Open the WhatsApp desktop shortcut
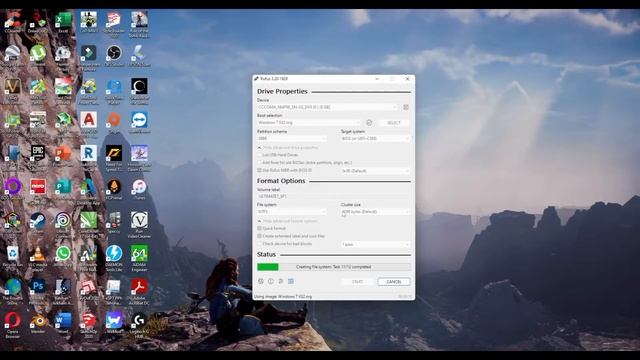The width and height of the screenshot is (640, 360). [x=63, y=257]
